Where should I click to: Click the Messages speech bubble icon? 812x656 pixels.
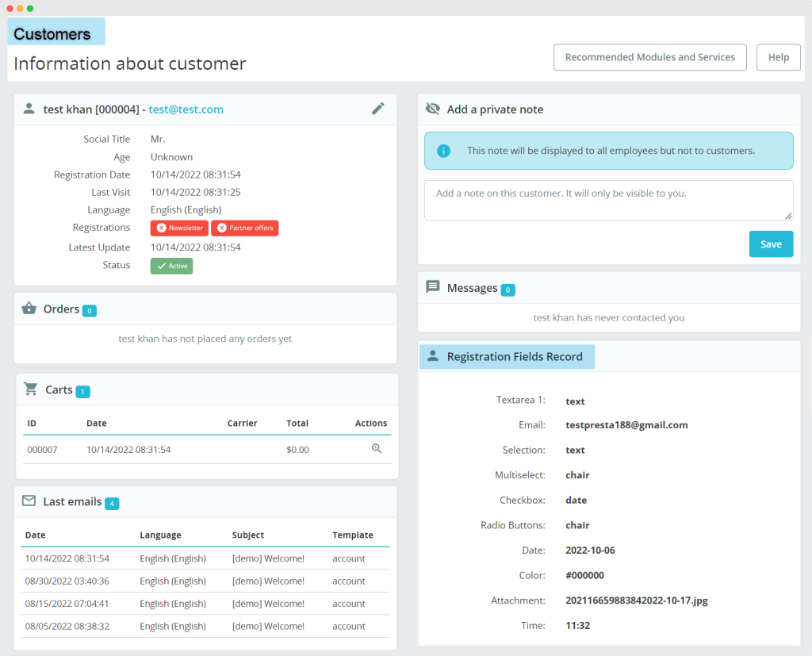click(433, 287)
